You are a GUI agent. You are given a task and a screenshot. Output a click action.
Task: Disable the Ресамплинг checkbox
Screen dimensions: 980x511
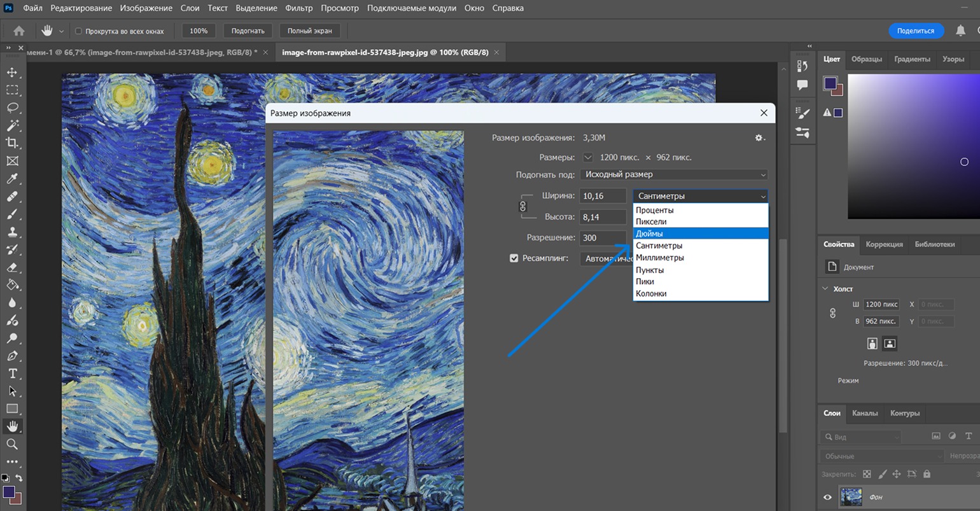click(514, 258)
